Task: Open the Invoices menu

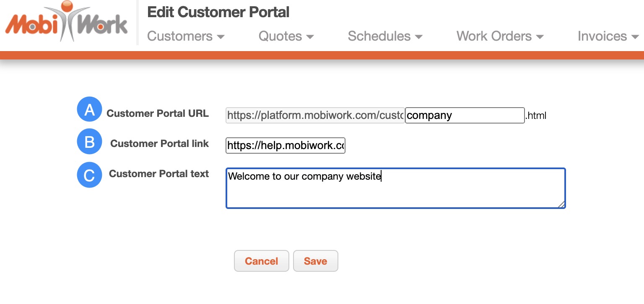Action: coord(608,36)
